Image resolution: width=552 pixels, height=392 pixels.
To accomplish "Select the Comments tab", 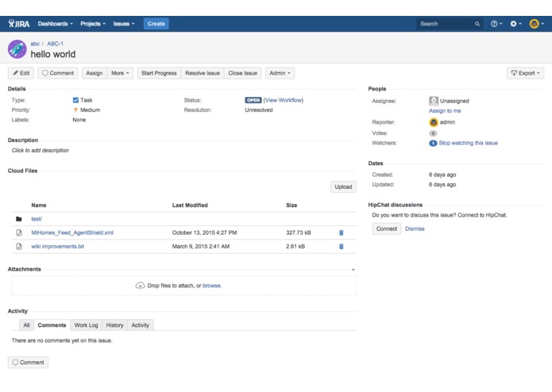I will 52,325.
